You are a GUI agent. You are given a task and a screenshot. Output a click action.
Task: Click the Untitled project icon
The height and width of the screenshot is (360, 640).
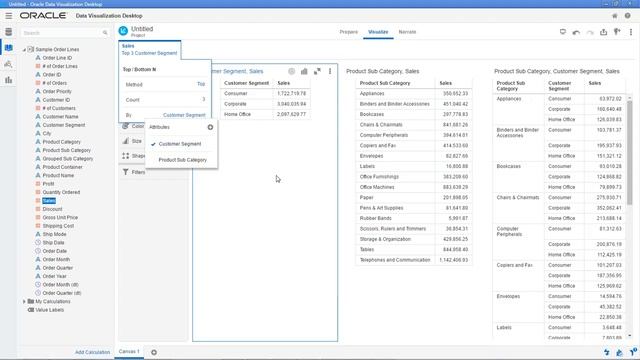pos(123,31)
